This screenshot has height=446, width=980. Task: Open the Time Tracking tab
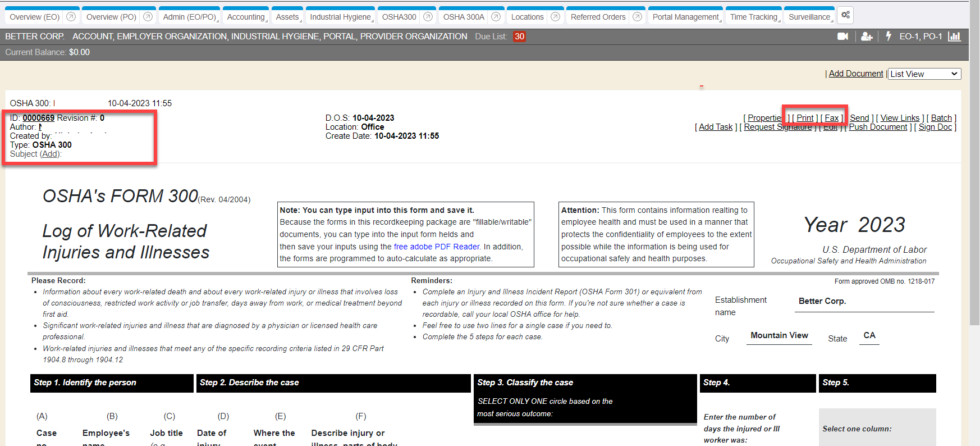point(754,17)
